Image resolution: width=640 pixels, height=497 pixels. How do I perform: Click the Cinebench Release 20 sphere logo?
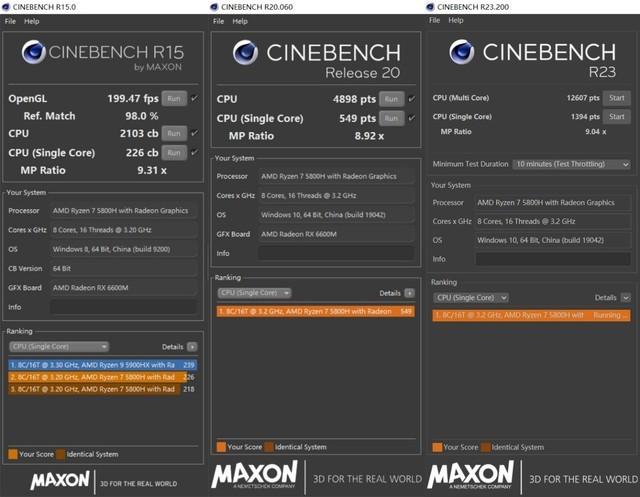click(245, 52)
